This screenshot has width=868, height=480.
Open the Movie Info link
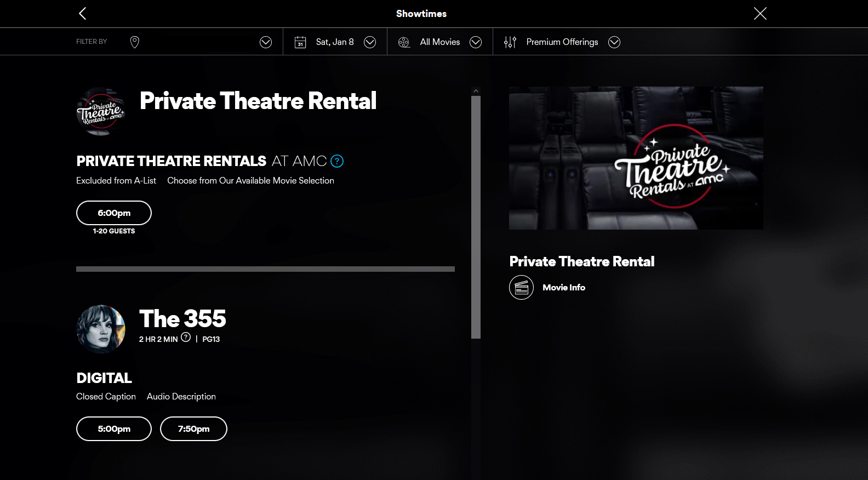564,287
